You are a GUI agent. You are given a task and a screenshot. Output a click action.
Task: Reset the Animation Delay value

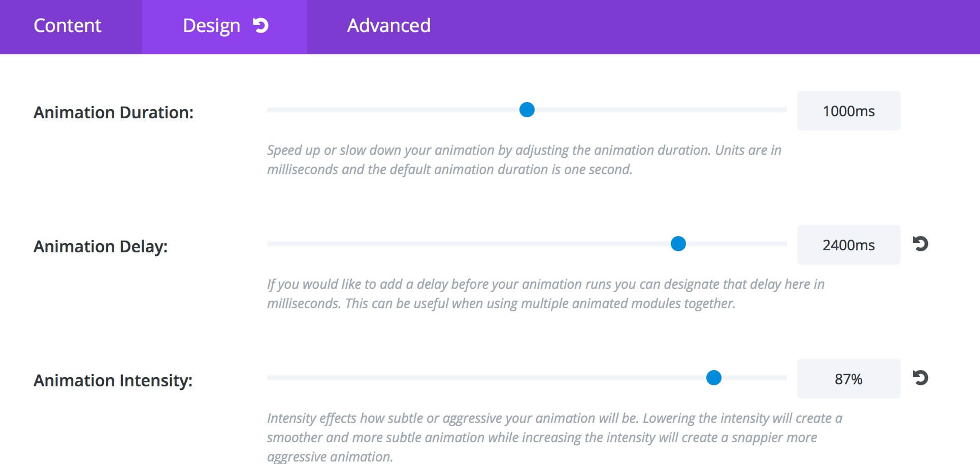point(920,244)
